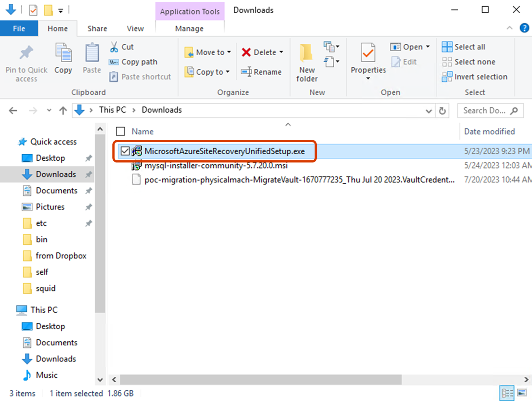Click the New folder icon

click(307, 53)
